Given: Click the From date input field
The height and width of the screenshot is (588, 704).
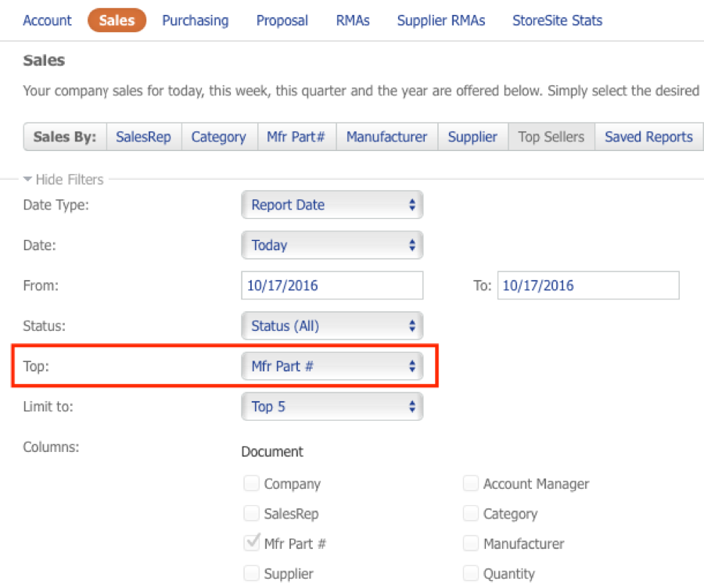Looking at the screenshot, I should point(332,285).
